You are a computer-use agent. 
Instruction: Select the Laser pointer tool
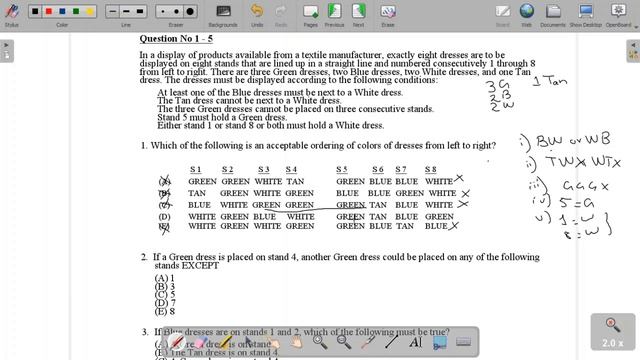pyautogui.click(x=368, y=342)
